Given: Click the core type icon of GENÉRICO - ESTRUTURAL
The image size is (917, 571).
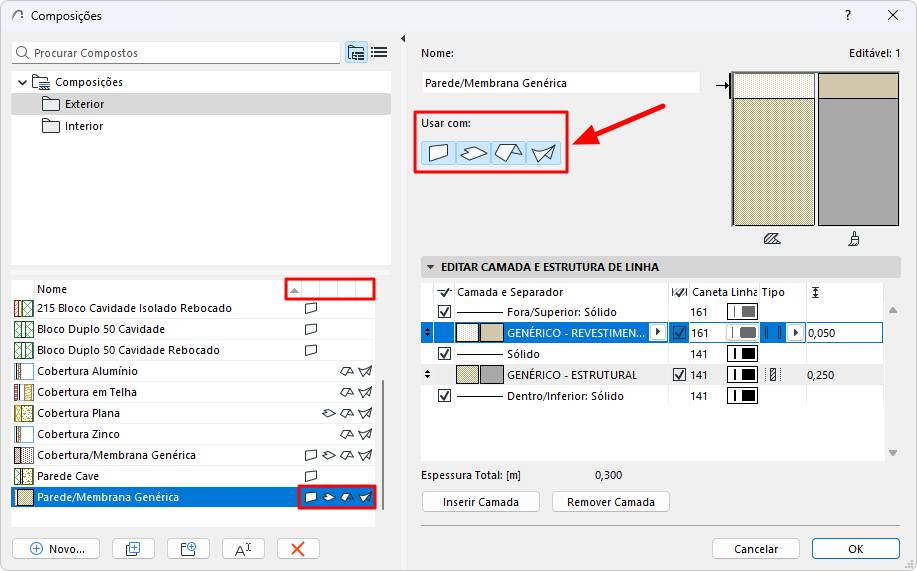Looking at the screenshot, I should [x=773, y=375].
